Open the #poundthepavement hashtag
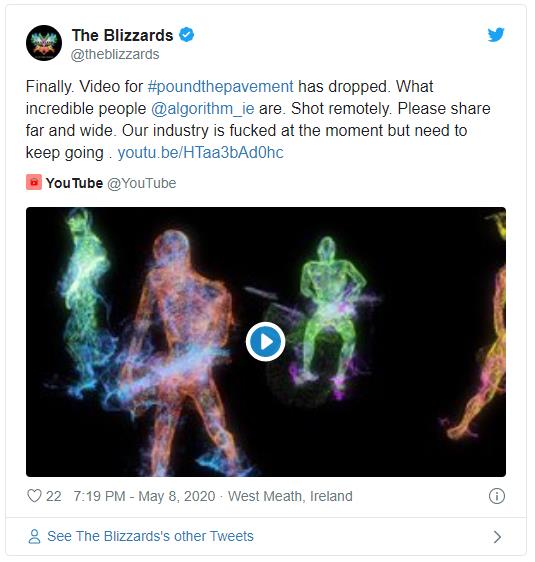 [x=220, y=87]
